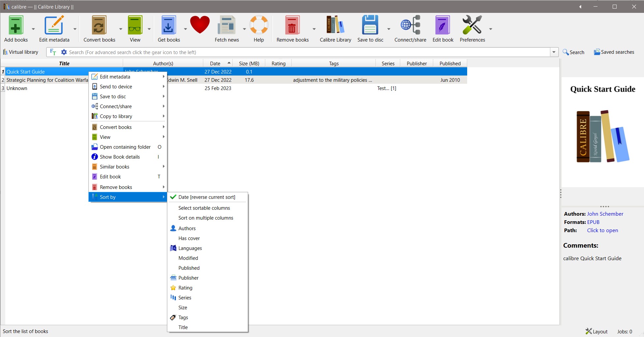Click the advanced search gear icon
Screen dimensions: 644x337
click(x=64, y=52)
